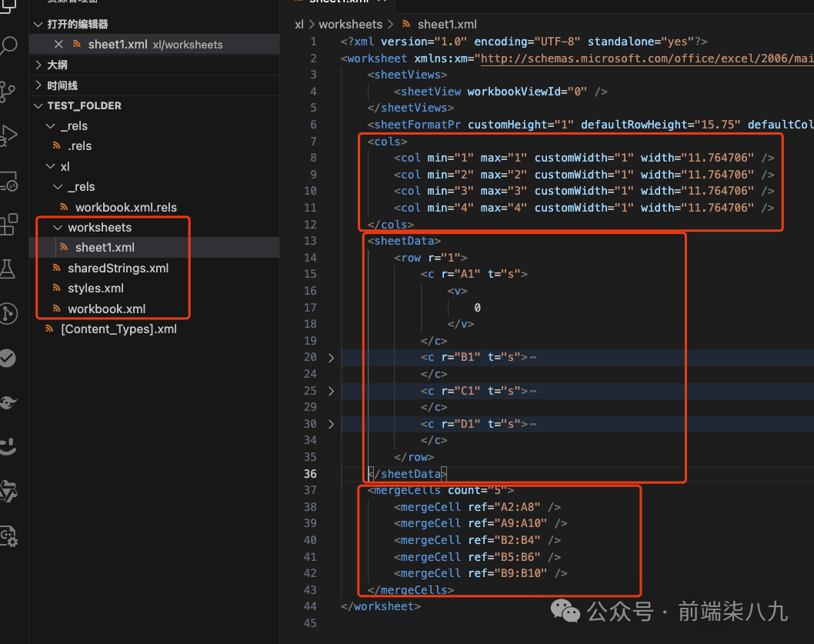Collapse the worksheets folder
The image size is (814, 644).
coord(58,228)
